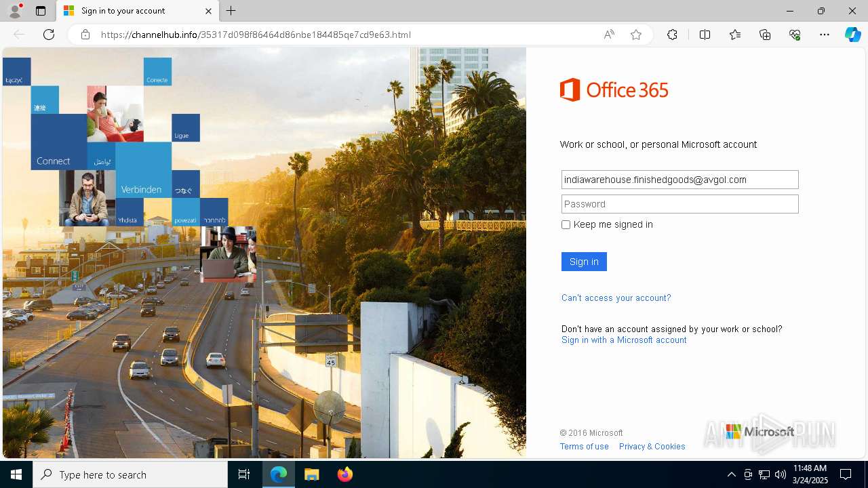
Task: Click the email address field
Action: tap(679, 180)
